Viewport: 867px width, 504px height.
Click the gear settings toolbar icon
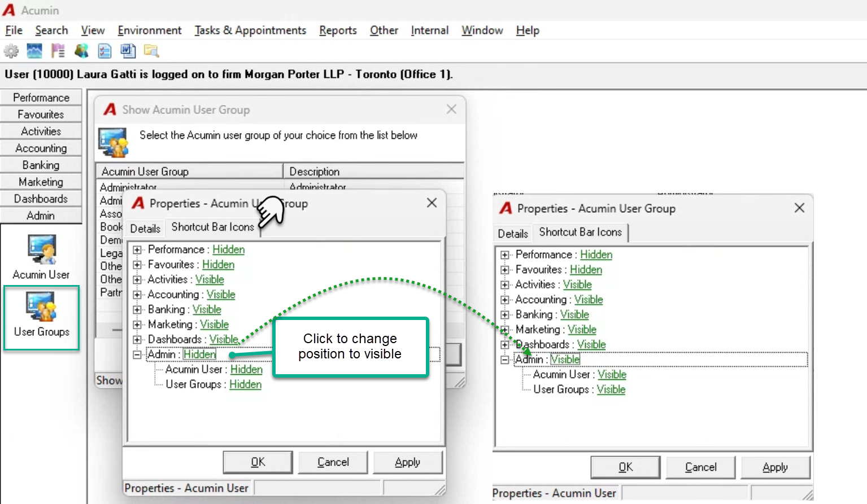click(x=11, y=51)
